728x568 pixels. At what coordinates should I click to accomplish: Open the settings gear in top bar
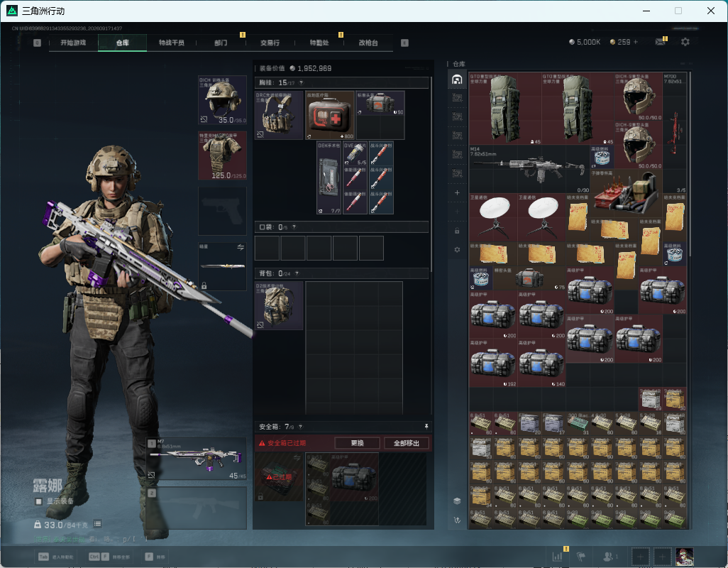pos(685,42)
